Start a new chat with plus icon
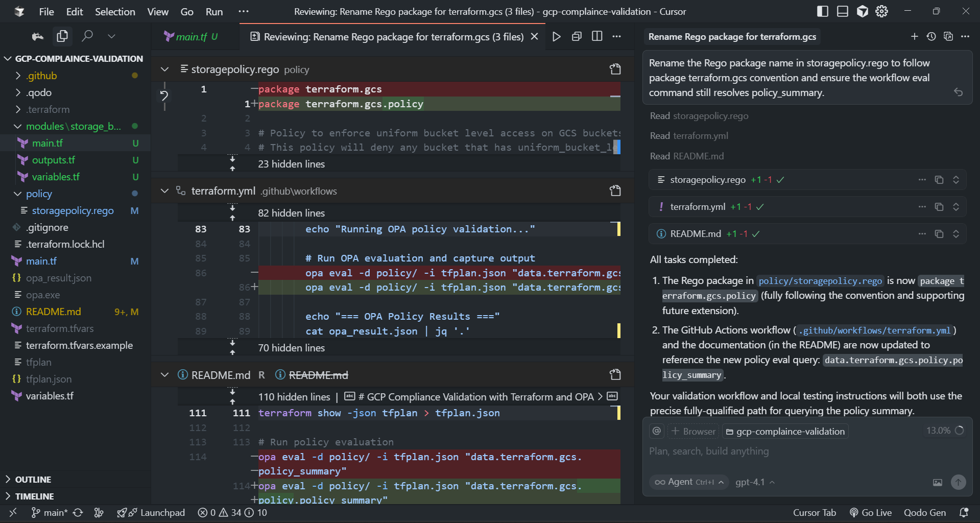Screen dimensions: 980x523 pyautogui.click(x=915, y=36)
